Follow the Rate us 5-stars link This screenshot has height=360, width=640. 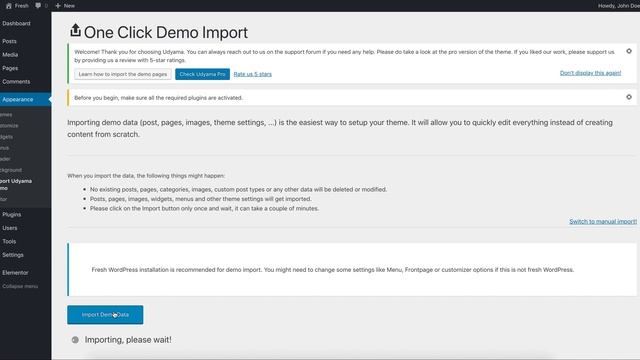tap(253, 74)
